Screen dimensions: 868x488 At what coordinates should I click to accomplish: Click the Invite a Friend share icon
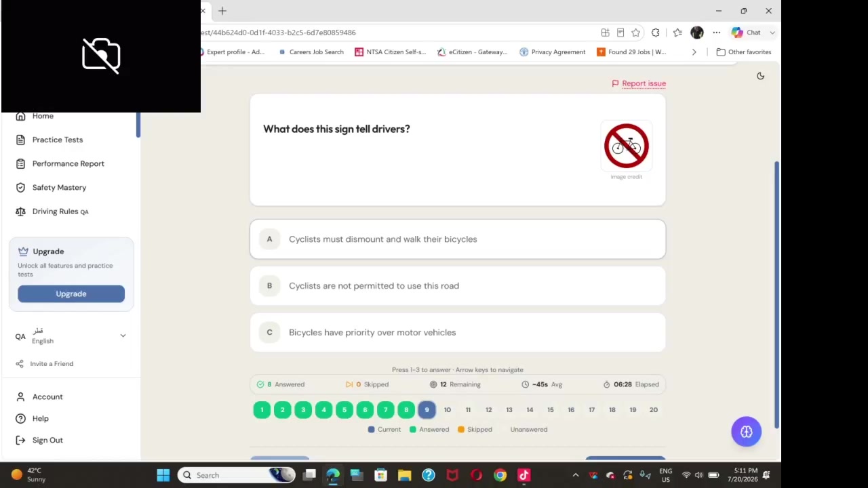click(20, 364)
